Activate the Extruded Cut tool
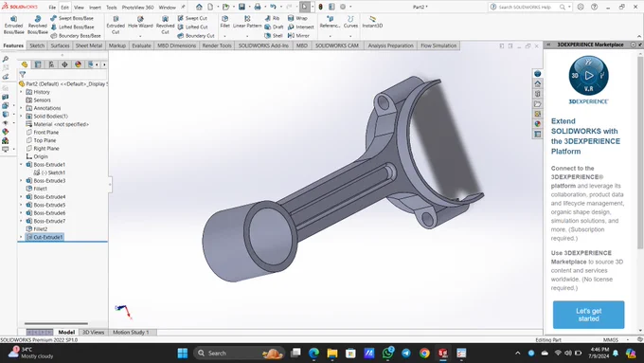The height and width of the screenshot is (363, 644). (116, 25)
